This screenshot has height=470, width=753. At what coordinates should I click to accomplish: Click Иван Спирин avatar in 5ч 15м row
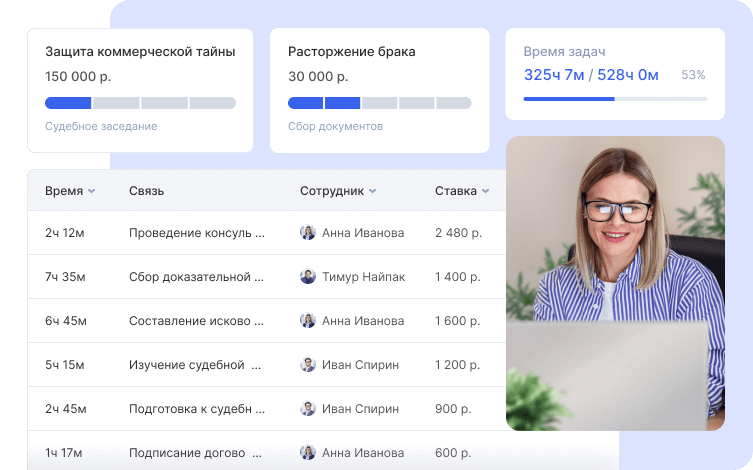[308, 365]
